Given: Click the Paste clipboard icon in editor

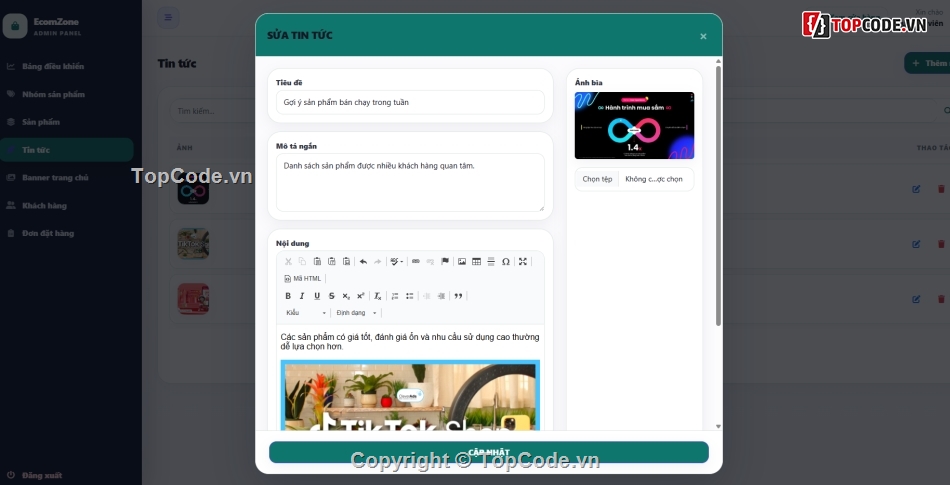Looking at the screenshot, I should pyautogui.click(x=317, y=262).
